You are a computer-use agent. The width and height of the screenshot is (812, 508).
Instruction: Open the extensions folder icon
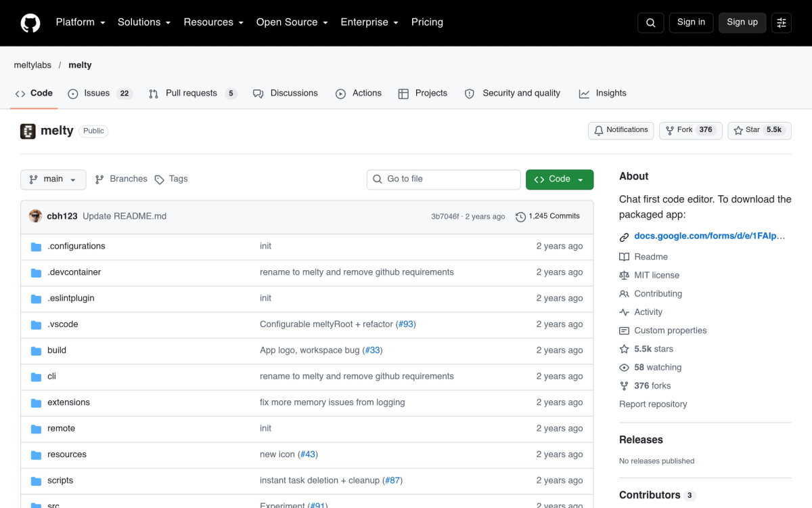tap(36, 403)
